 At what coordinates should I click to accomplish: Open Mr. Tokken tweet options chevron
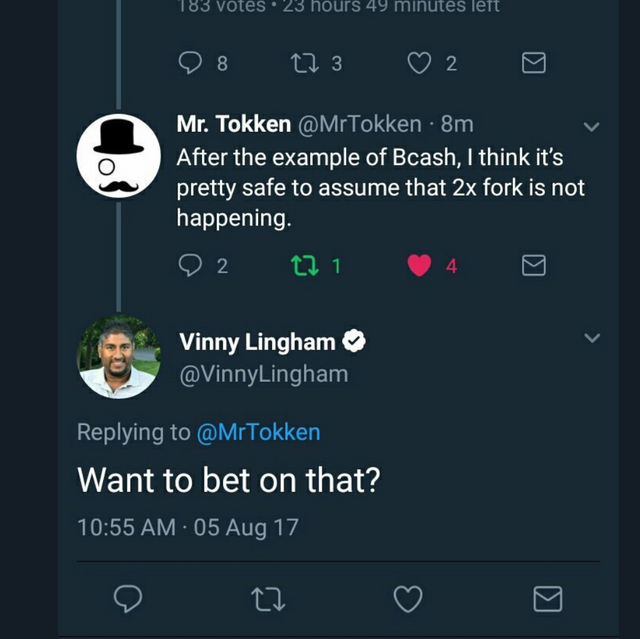pyautogui.click(x=591, y=127)
